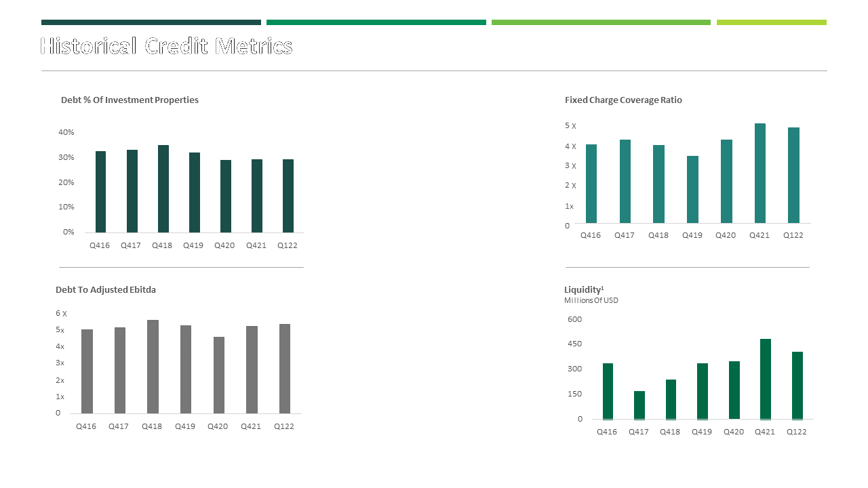
Task: Select the "450" label on the Liquidity axis
Action: (x=575, y=344)
